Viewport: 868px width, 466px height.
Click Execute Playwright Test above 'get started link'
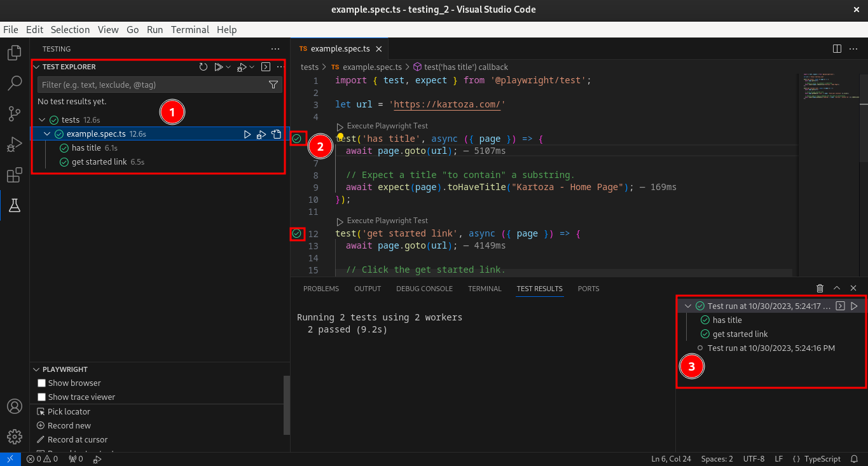pos(387,221)
